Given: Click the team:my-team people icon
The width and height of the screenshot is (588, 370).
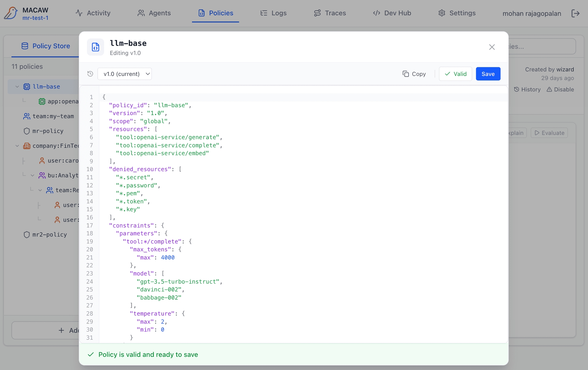Looking at the screenshot, I should (27, 116).
